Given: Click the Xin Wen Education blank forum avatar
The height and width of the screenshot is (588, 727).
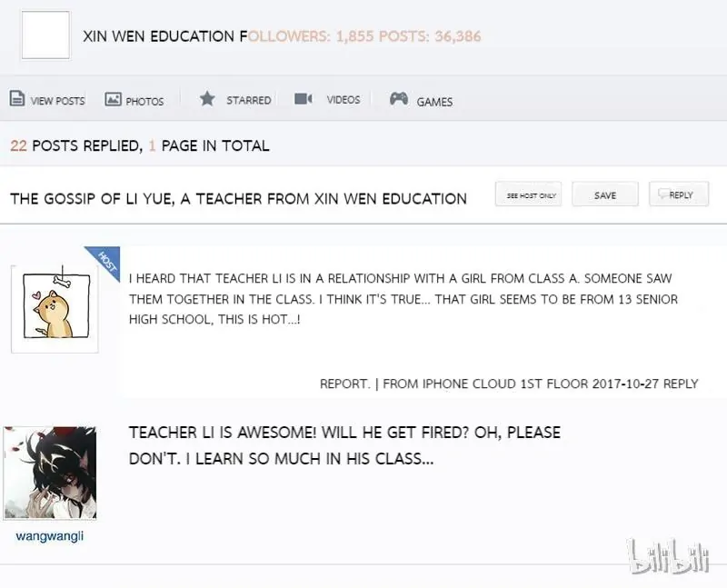Looking at the screenshot, I should [x=46, y=35].
